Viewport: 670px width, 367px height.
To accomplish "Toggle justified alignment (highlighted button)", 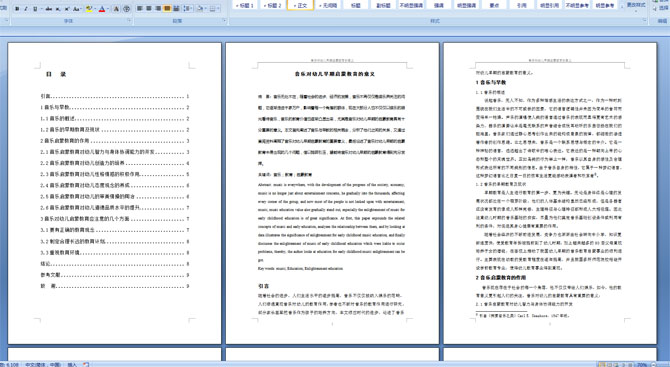I will (x=167, y=9).
